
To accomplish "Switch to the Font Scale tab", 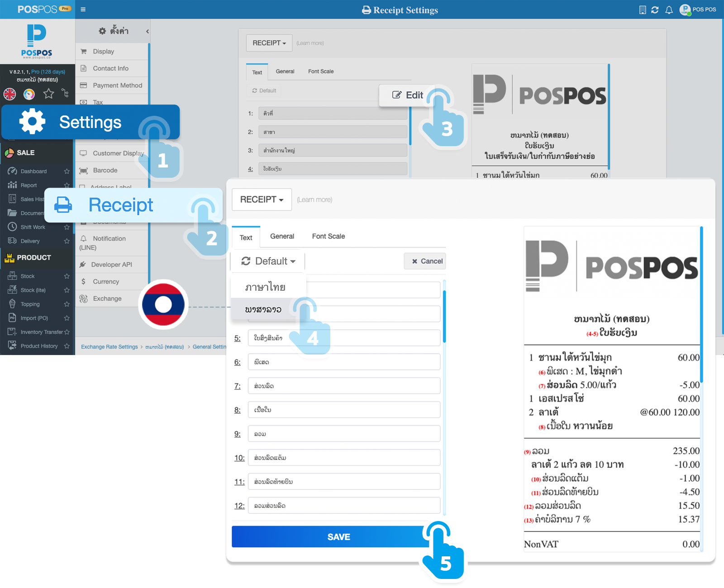I will [x=328, y=236].
